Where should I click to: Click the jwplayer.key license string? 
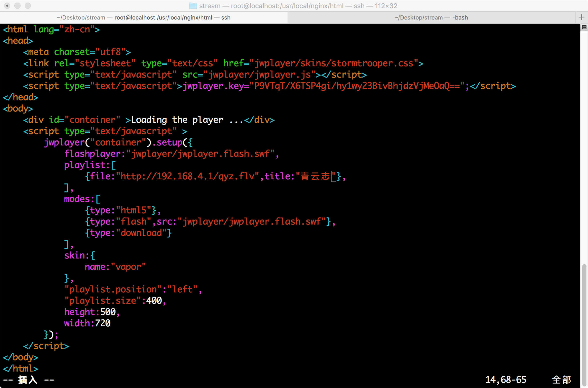coord(357,86)
